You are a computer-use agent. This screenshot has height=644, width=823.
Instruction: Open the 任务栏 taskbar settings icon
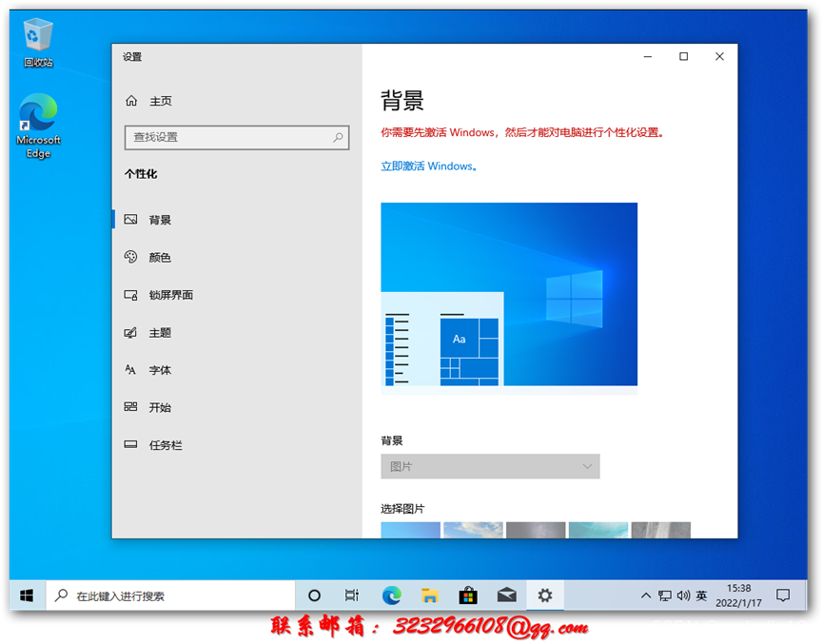(x=130, y=444)
